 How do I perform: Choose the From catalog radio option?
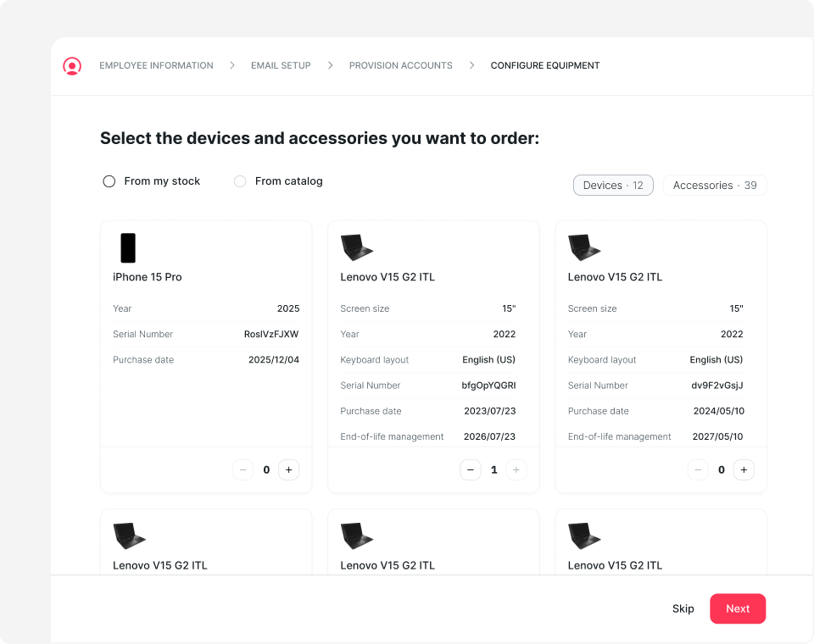pos(240,181)
